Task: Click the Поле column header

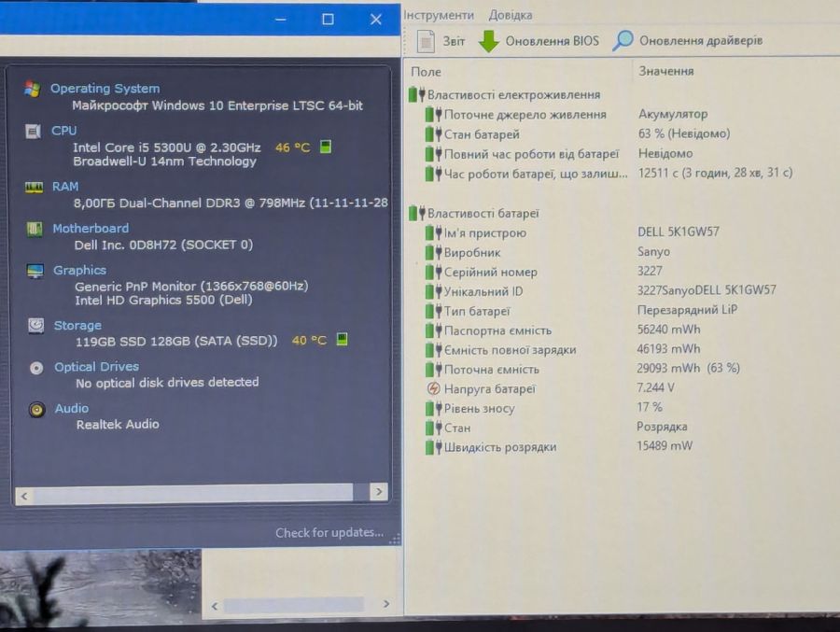Action: 426,72
